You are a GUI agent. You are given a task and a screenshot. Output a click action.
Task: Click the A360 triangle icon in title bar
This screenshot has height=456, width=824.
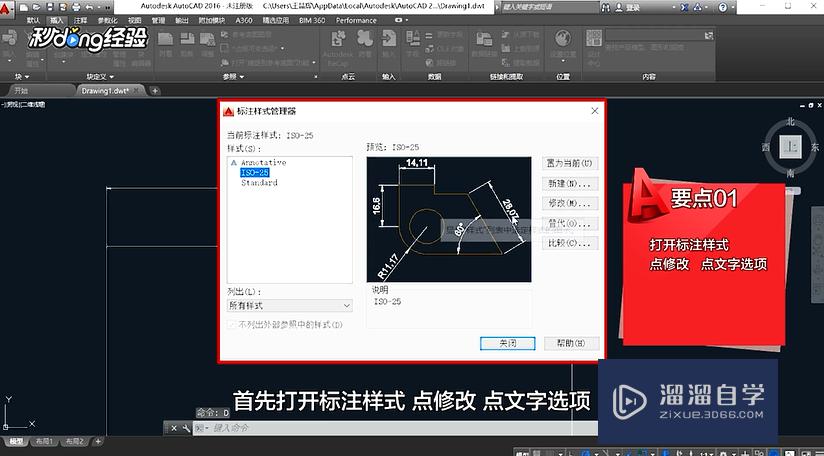[x=697, y=7]
